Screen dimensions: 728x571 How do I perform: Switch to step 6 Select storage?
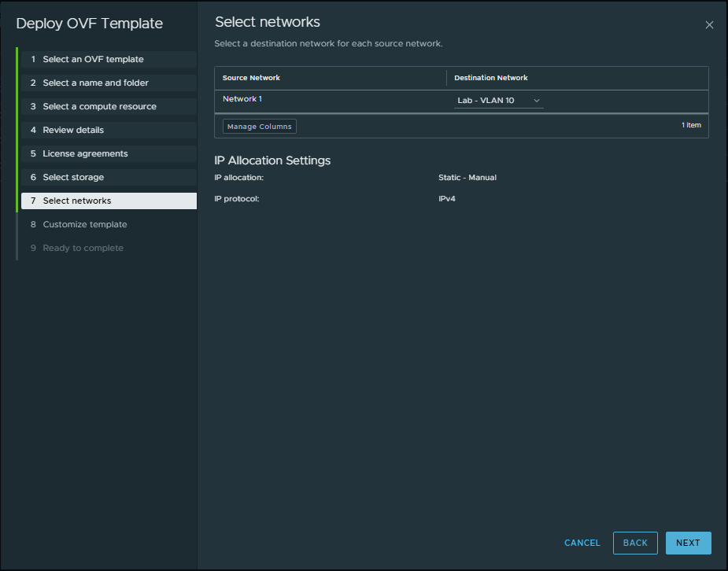[73, 177]
